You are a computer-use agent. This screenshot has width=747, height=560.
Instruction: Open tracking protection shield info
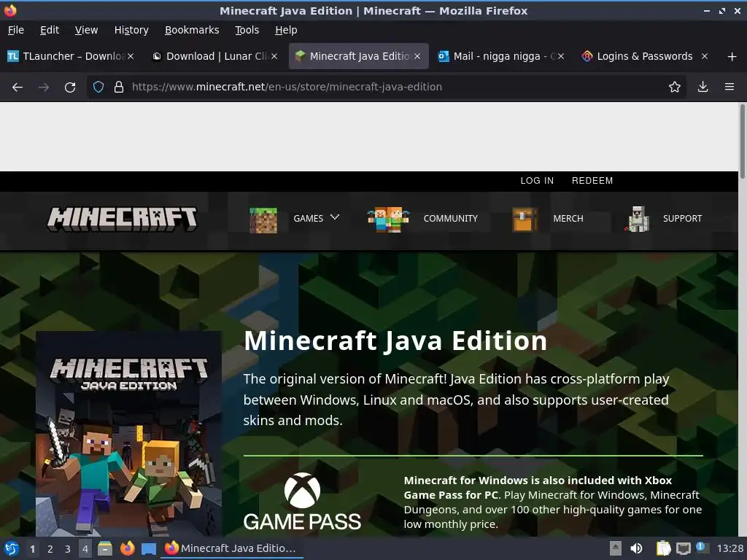point(98,87)
